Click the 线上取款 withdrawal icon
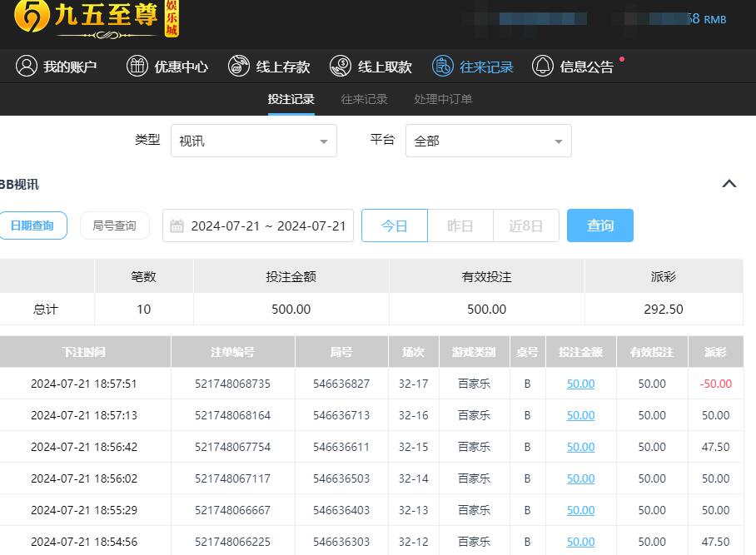756x555 pixels. 341,65
